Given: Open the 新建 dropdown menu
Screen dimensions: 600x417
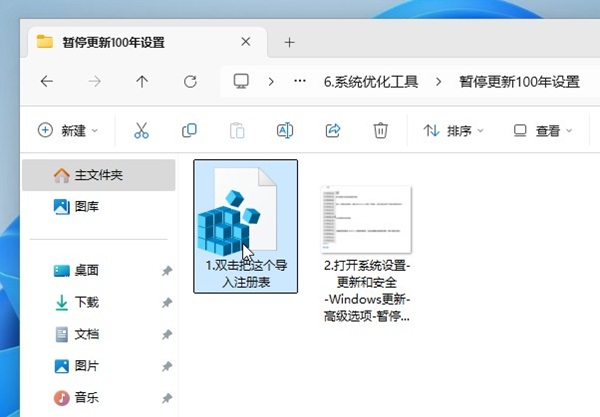Looking at the screenshot, I should tap(68, 130).
